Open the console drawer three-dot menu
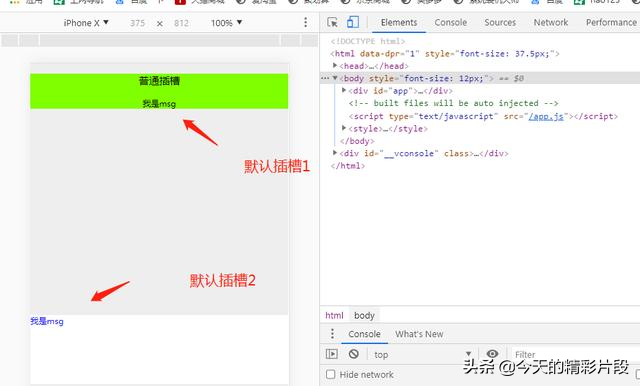Viewport: 640px width, 386px height. (332, 334)
